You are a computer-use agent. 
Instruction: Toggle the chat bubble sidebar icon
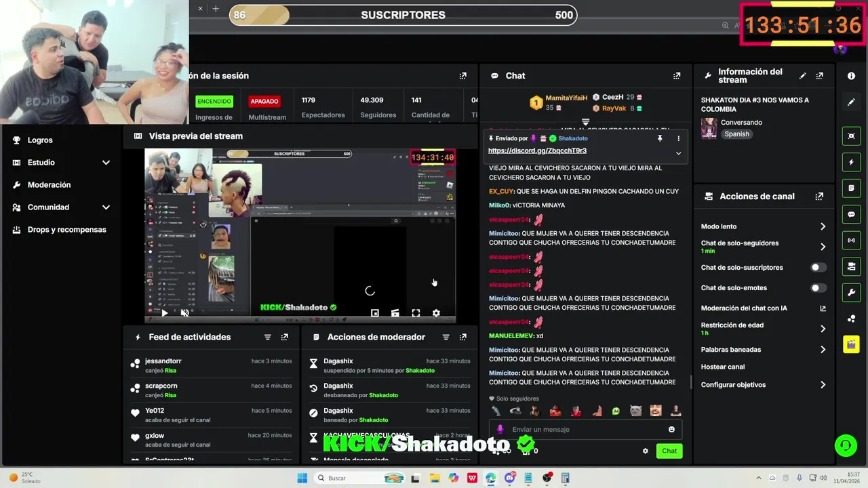851,214
